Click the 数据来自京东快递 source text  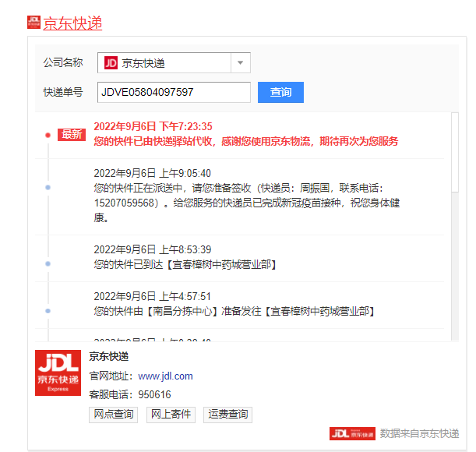tap(420, 433)
